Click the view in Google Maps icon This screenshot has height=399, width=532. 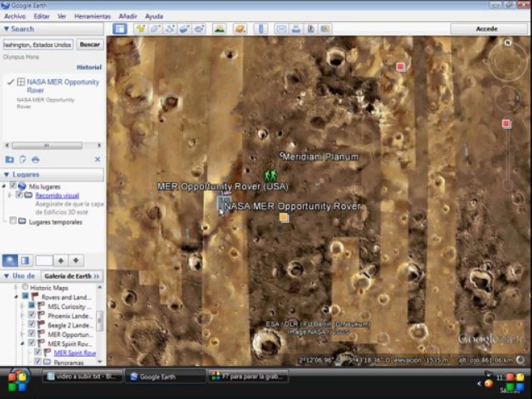(325, 29)
